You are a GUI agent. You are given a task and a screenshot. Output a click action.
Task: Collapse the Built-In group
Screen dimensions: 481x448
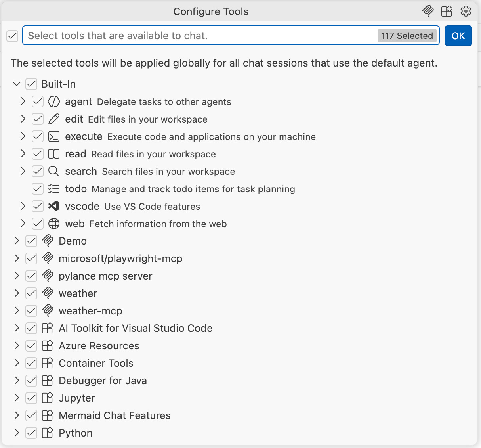[x=17, y=84]
